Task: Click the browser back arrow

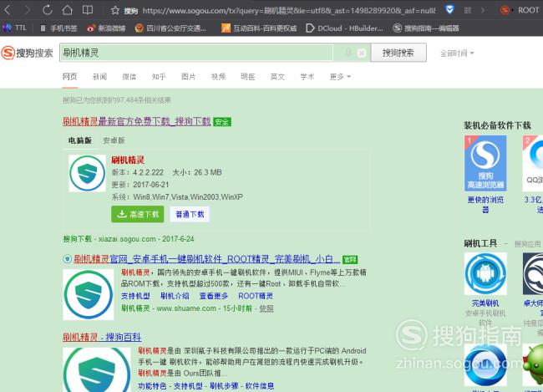Action: 8,10
